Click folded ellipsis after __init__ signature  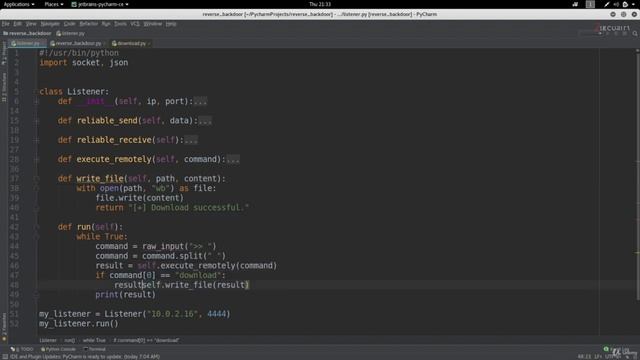pyautogui.click(x=200, y=101)
